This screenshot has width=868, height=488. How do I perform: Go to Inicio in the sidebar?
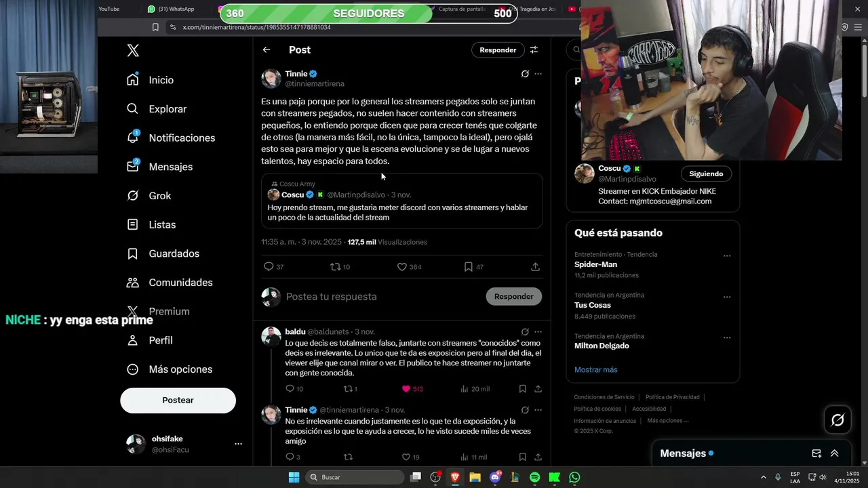[150, 80]
